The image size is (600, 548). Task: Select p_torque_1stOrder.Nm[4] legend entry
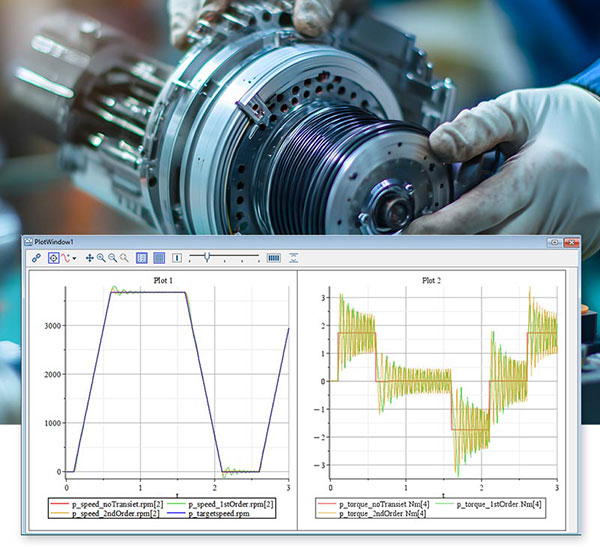(488, 504)
